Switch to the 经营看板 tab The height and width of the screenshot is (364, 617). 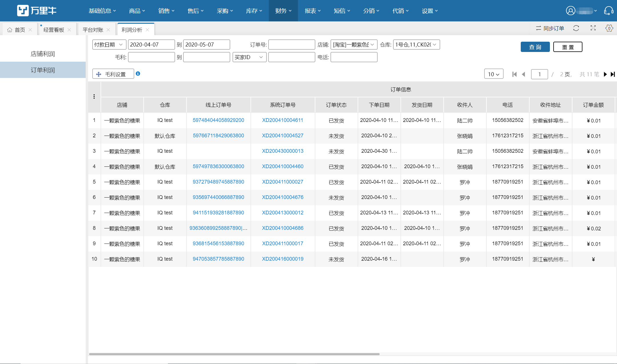coord(54,30)
